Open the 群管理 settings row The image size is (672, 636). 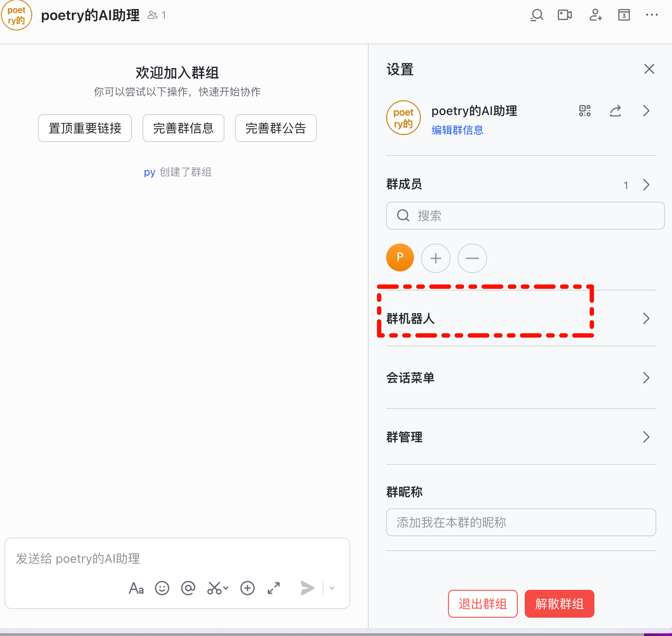click(521, 437)
